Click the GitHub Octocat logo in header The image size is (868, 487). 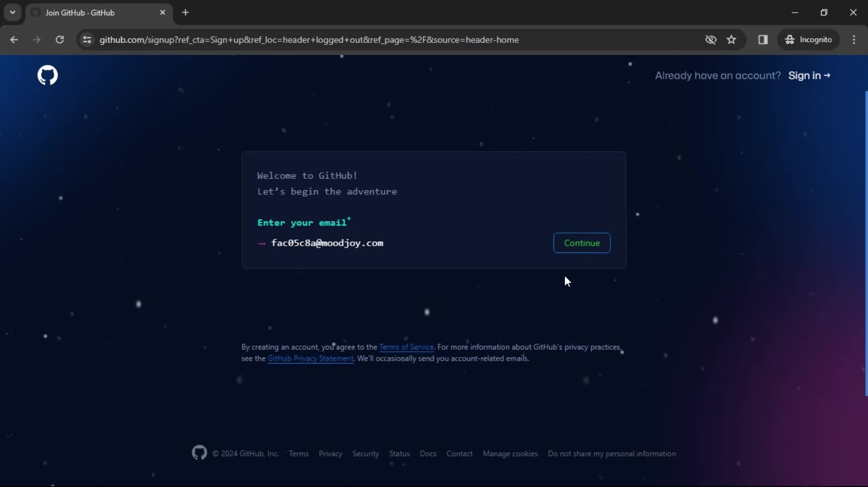[x=47, y=75]
